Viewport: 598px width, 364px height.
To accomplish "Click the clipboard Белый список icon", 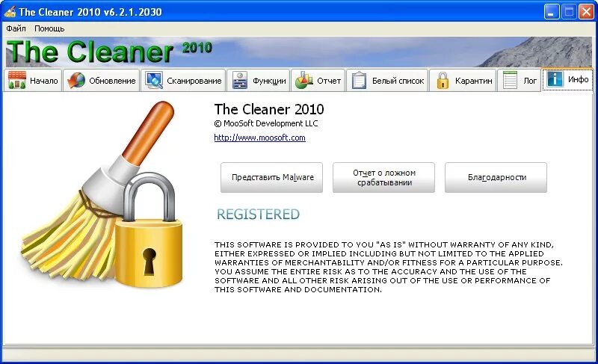I will click(359, 81).
